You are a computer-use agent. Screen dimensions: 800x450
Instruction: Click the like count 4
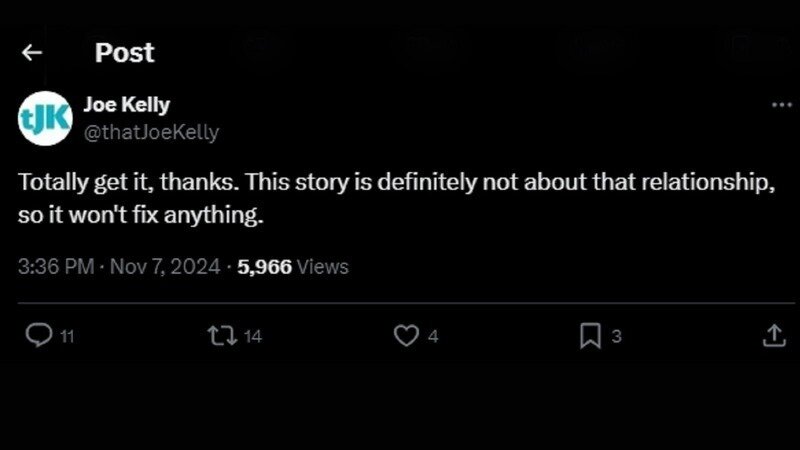click(433, 337)
